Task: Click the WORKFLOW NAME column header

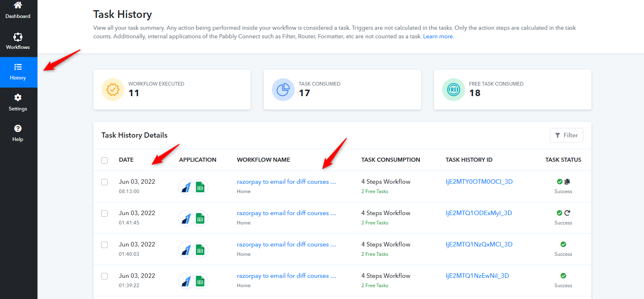Action: click(x=263, y=160)
